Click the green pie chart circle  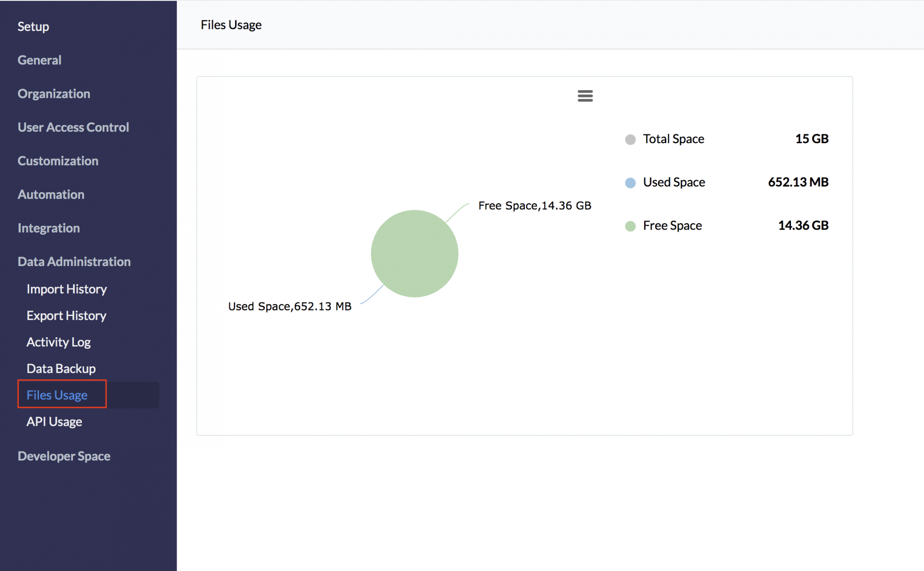pos(414,254)
